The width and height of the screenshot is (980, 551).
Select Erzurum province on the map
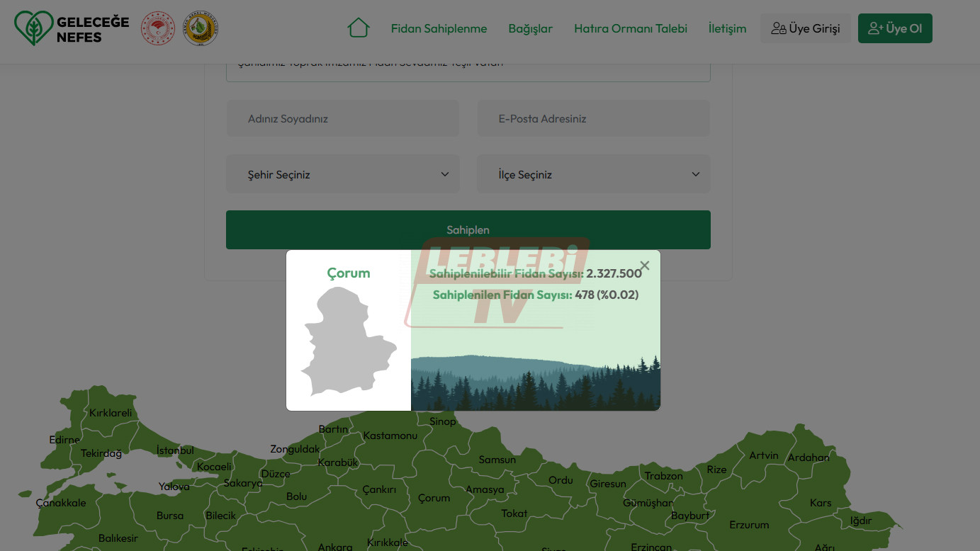(749, 525)
